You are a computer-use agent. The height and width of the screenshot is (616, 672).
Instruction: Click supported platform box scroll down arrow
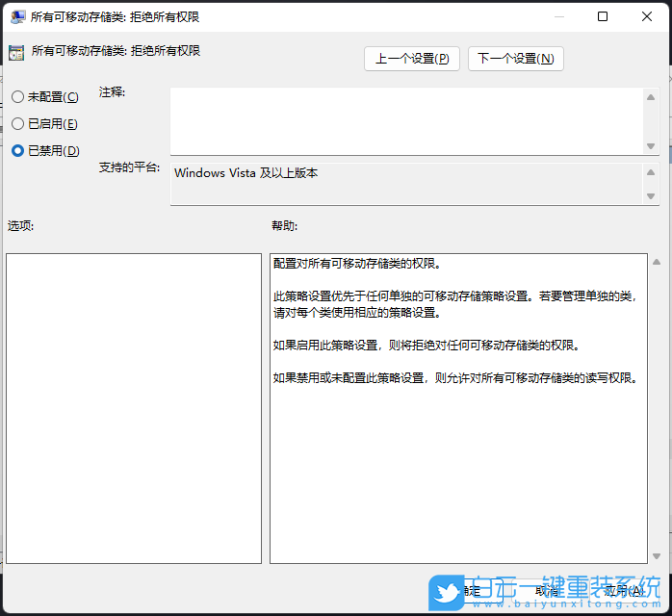click(651, 196)
